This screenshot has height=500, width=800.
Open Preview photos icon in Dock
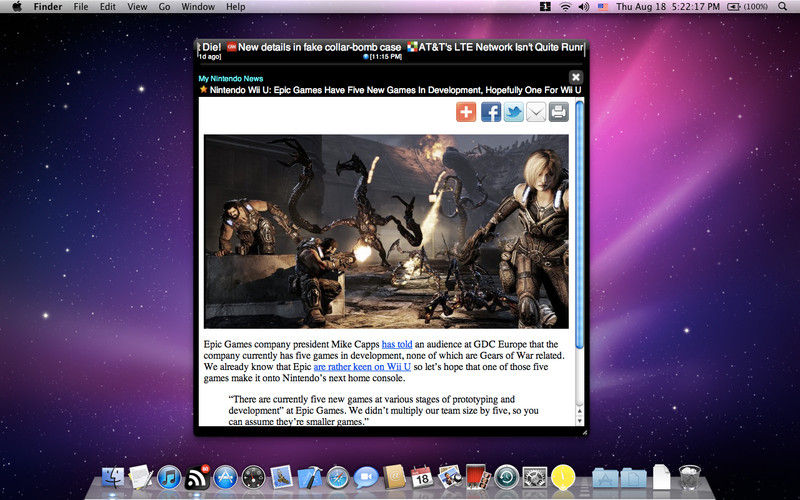449,478
